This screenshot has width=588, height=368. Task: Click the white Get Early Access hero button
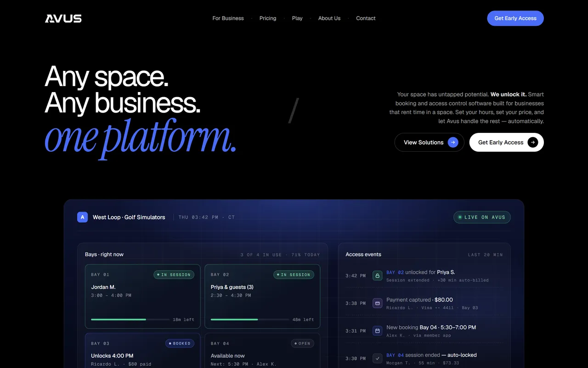[x=507, y=143]
